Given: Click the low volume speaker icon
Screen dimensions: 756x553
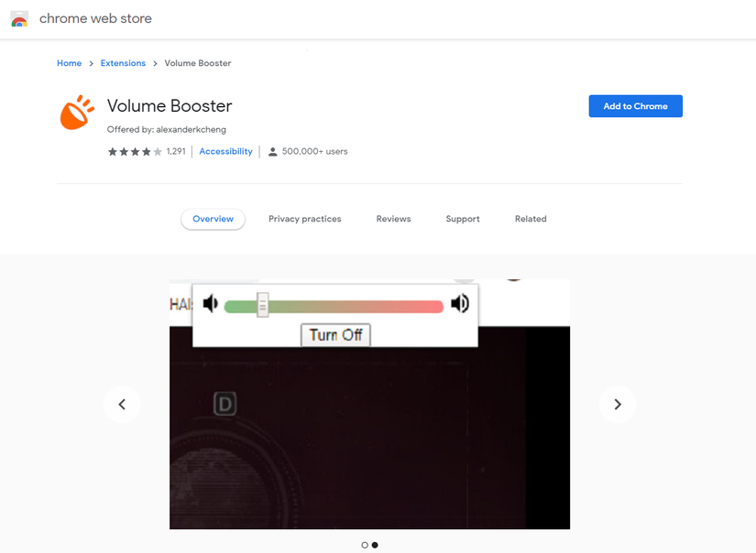Looking at the screenshot, I should 210,303.
